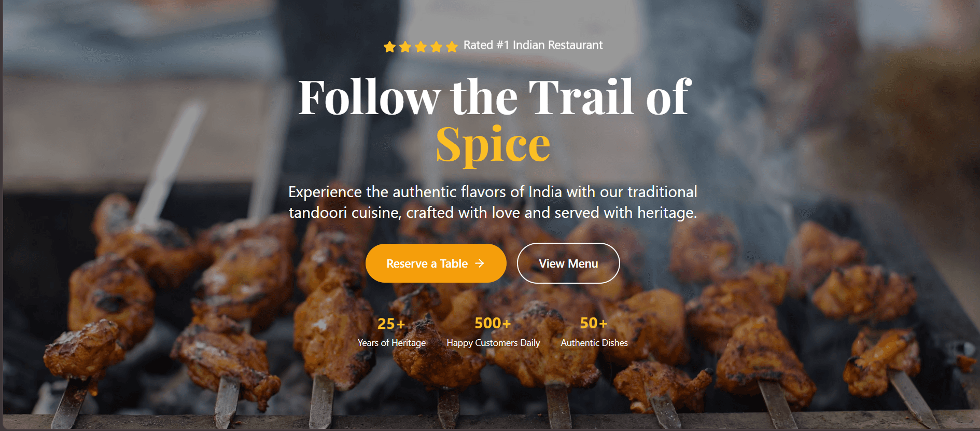980x431 pixels.
Task: Click the second gold rating star
Action: (x=405, y=47)
